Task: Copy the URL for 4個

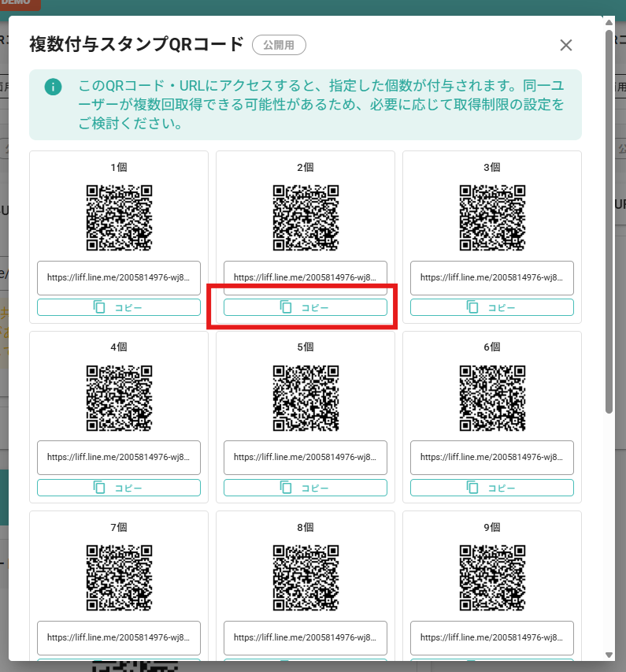Action: click(x=119, y=488)
